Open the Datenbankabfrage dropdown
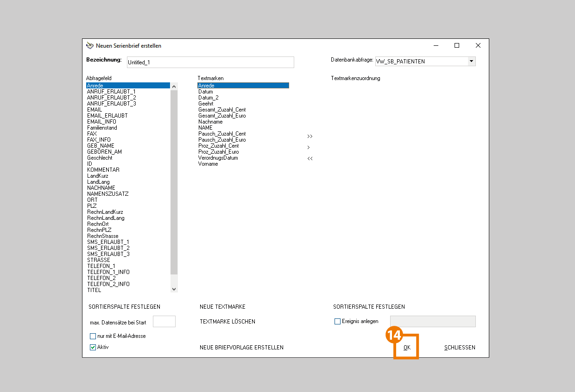The width and height of the screenshot is (575, 392). pos(471,61)
